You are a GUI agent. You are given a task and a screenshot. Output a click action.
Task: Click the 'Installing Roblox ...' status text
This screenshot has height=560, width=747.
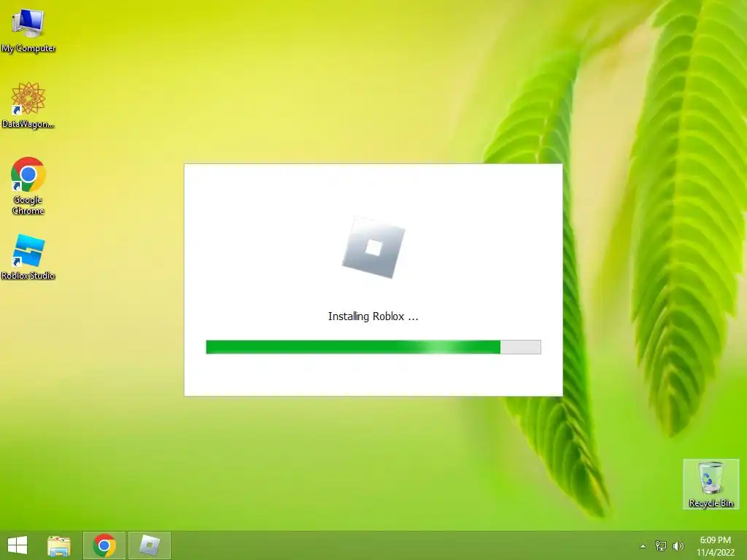click(373, 316)
